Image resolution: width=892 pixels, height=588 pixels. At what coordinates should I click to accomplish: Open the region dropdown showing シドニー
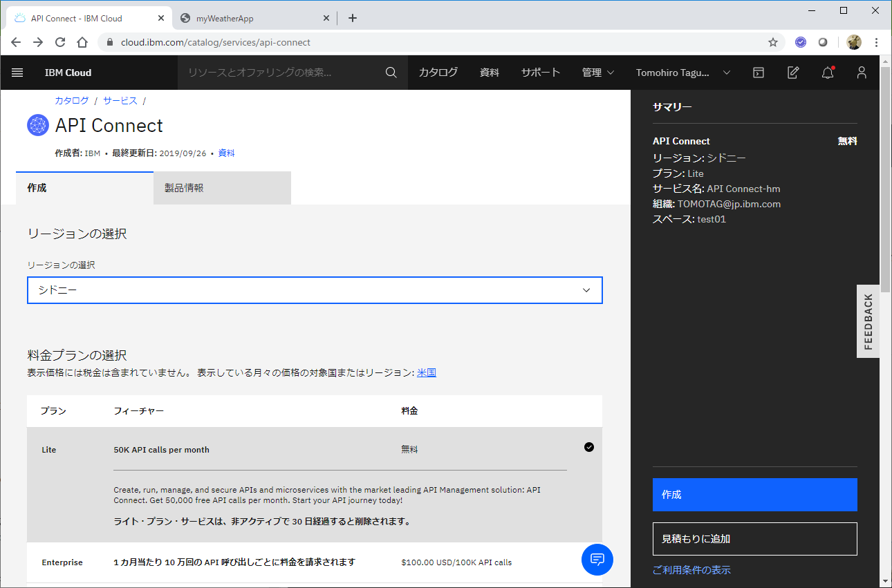tap(315, 290)
